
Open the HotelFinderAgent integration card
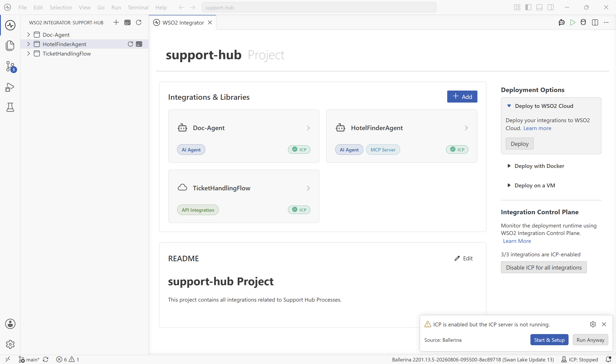(402, 136)
